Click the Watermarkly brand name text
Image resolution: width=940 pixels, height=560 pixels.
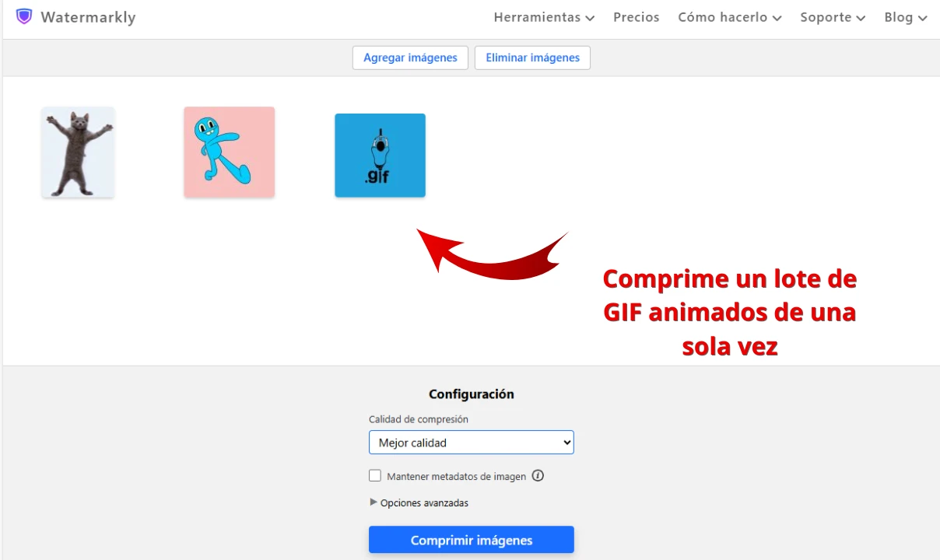click(88, 17)
